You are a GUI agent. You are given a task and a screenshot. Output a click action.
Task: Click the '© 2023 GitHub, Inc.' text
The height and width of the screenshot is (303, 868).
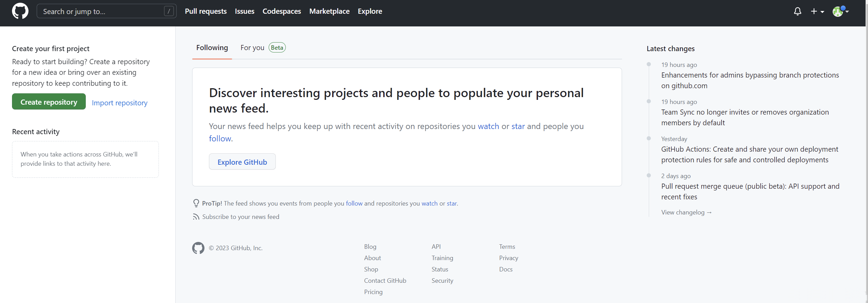(236, 248)
